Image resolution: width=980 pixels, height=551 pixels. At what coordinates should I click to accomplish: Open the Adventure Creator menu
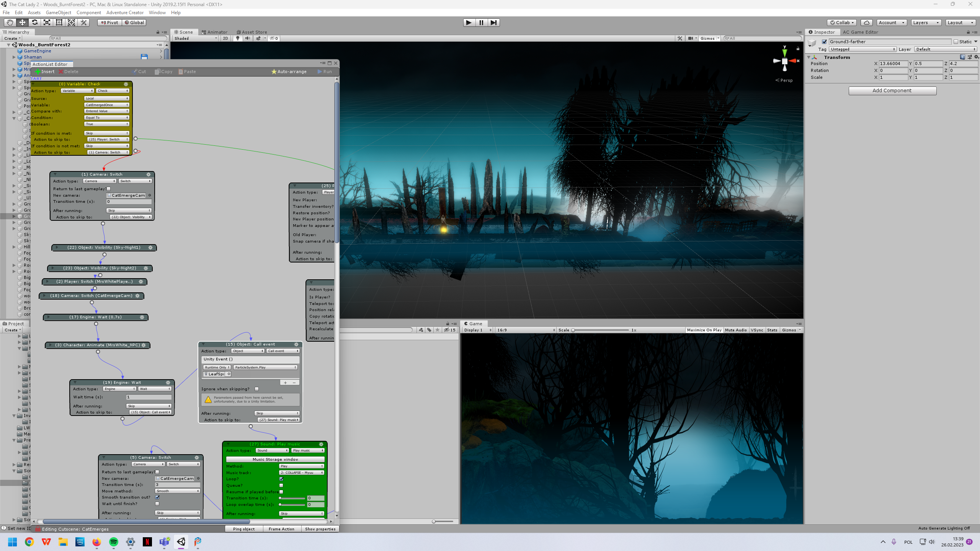(125, 13)
